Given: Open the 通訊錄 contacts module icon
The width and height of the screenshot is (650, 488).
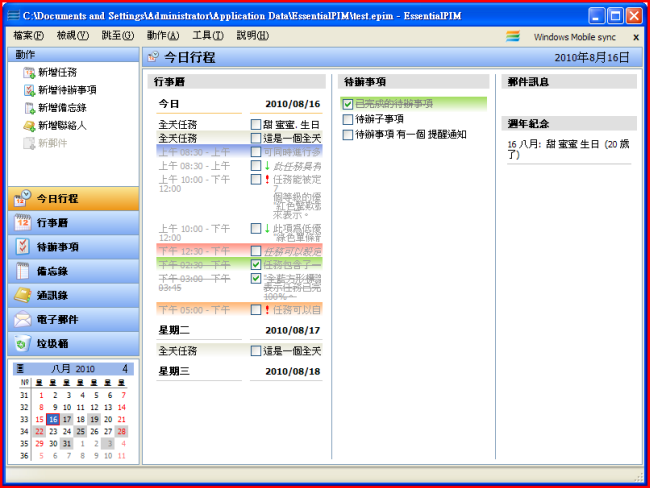Looking at the screenshot, I should [x=22, y=295].
